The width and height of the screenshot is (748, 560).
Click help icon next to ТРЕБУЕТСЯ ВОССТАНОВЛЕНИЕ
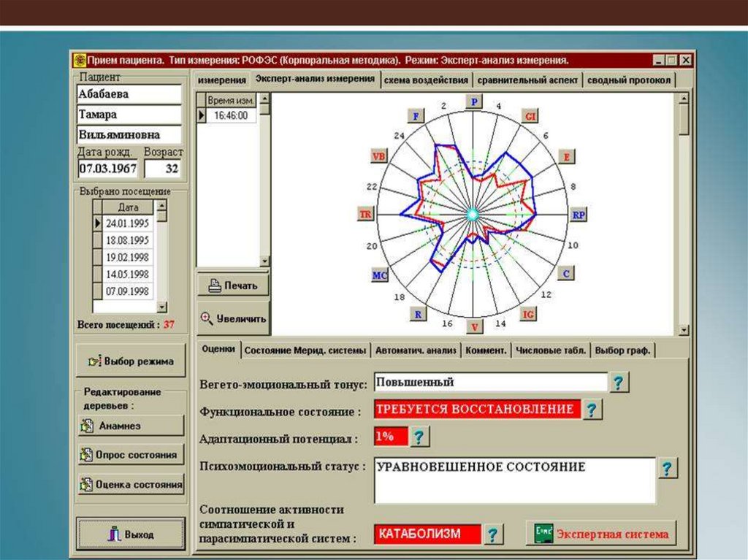pos(592,410)
